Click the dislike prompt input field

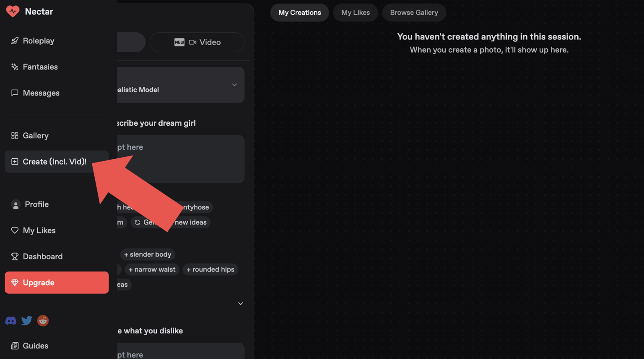pos(181,351)
